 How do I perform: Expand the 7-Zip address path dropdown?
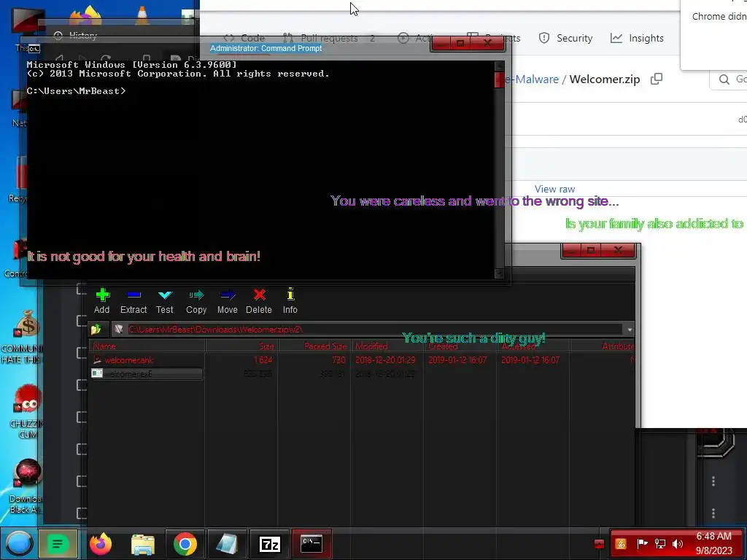coord(630,330)
